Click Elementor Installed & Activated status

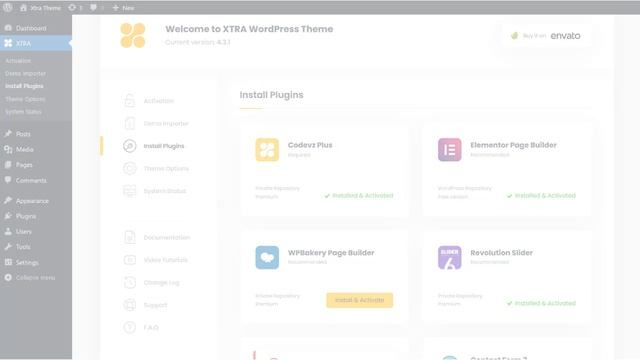[541, 196]
